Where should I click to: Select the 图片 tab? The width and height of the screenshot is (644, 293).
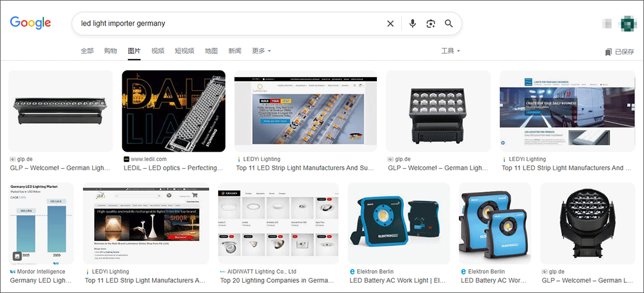[134, 51]
